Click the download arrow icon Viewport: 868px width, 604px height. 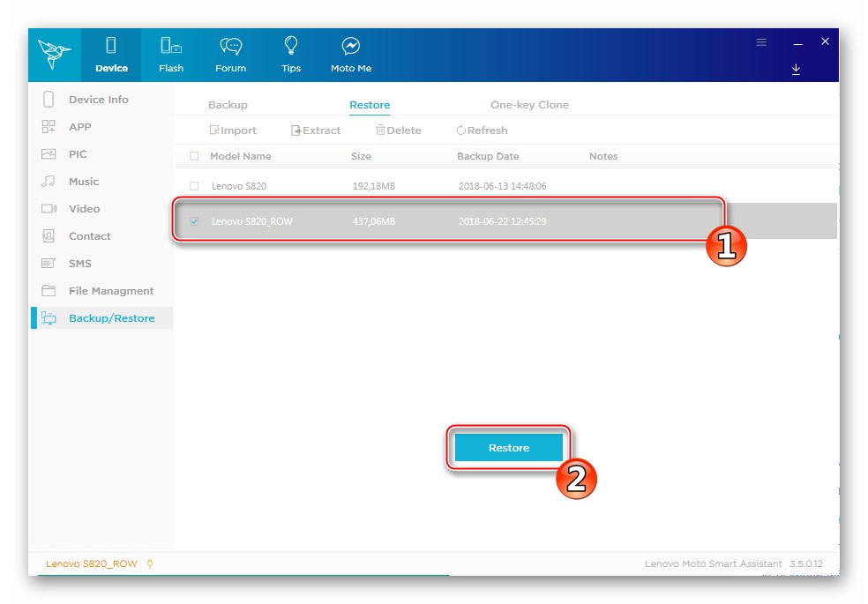tap(796, 69)
